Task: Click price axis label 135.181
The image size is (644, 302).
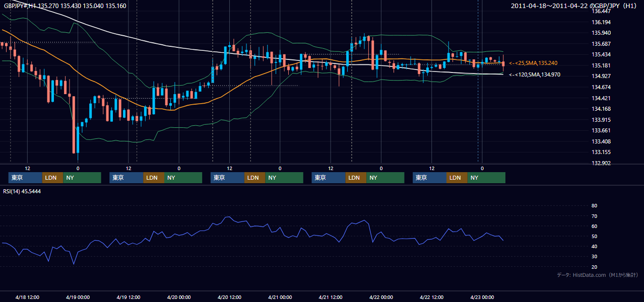Action: [x=602, y=65]
